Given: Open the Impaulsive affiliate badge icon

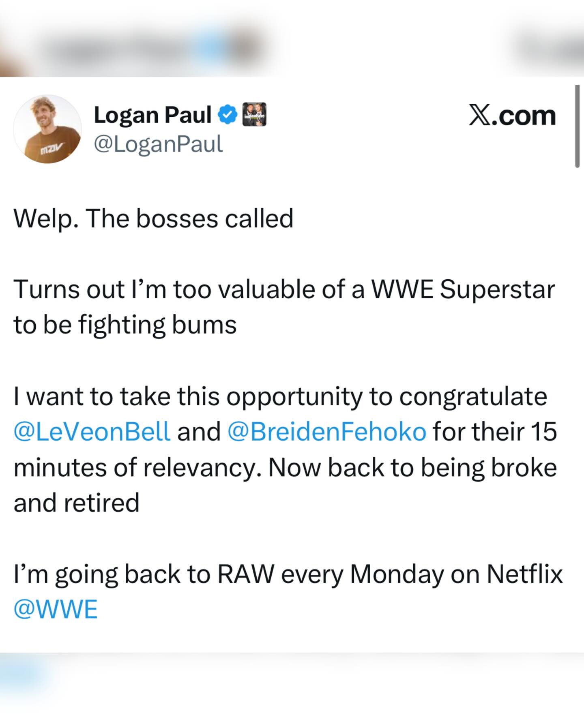Looking at the screenshot, I should click(x=254, y=115).
